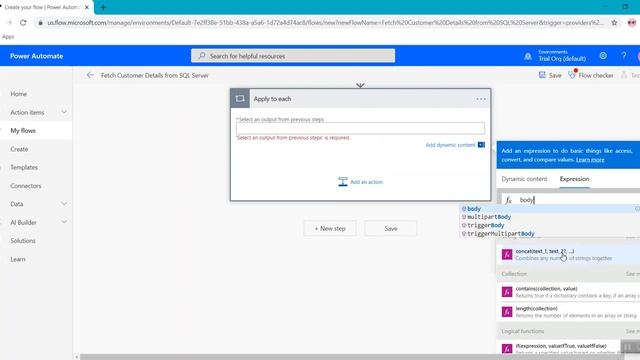Open a new browser tab
The width and height of the screenshot is (640, 360).
103,7
